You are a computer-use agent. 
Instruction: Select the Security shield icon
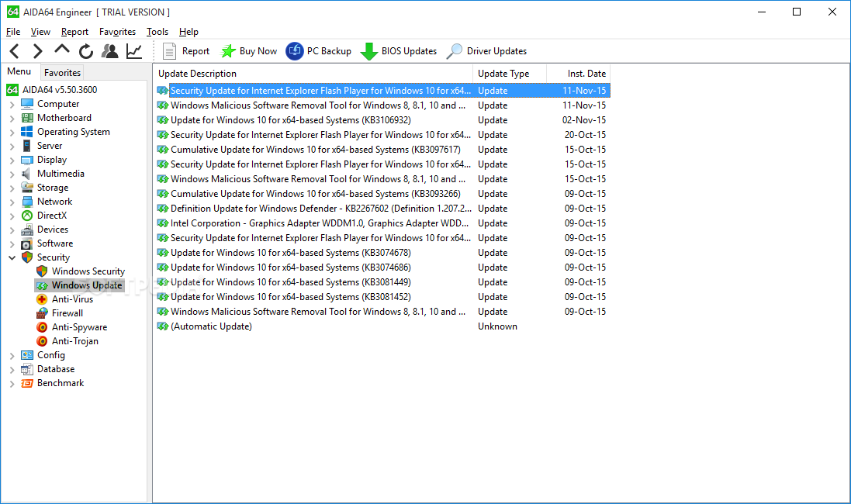[x=26, y=257]
